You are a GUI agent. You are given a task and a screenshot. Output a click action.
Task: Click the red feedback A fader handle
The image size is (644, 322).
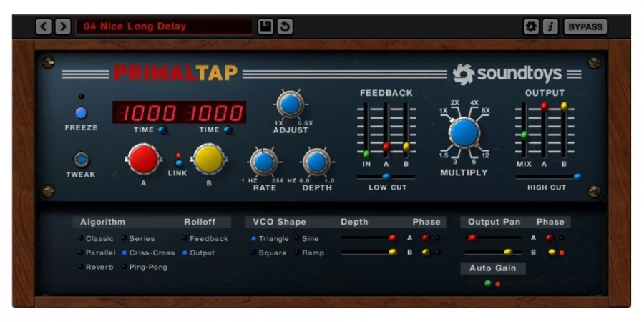click(x=386, y=147)
